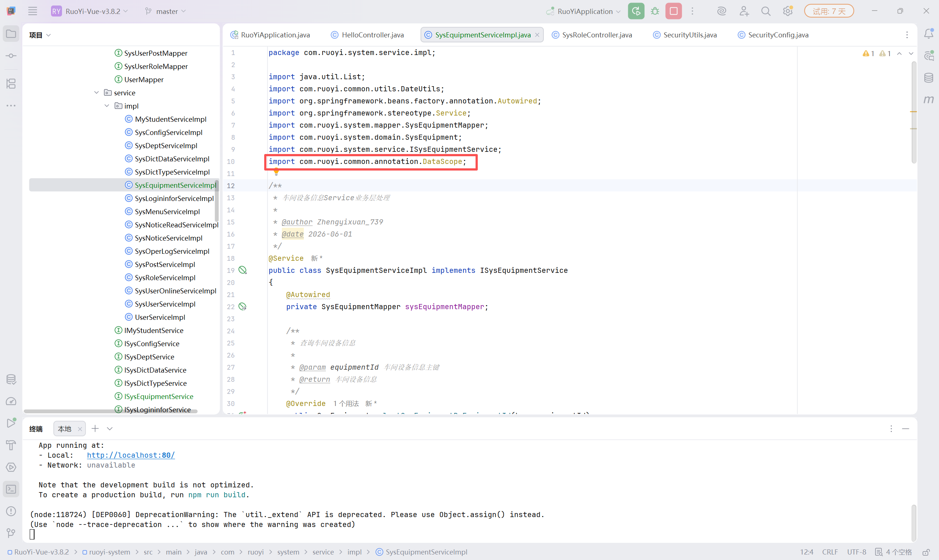The height and width of the screenshot is (560, 939).
Task: Open the Project tool window folder icon
Action: (x=11, y=34)
